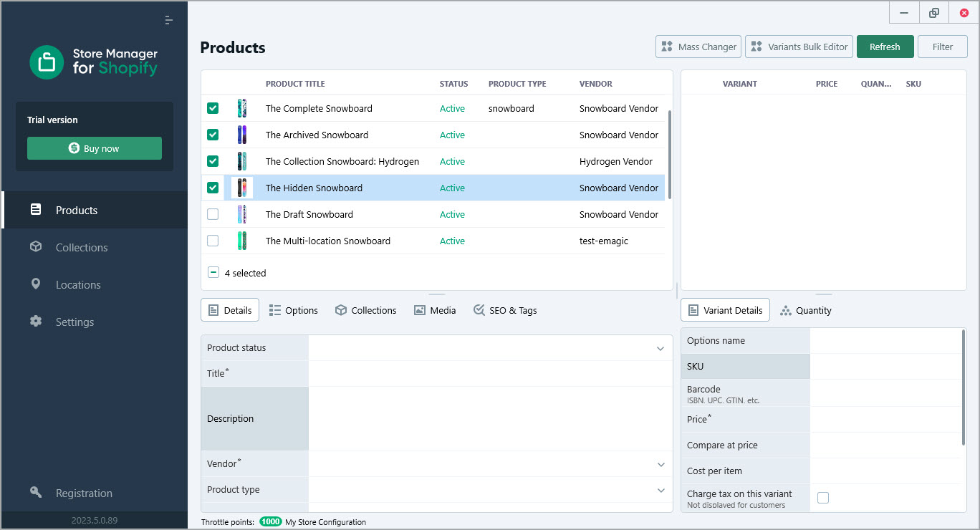The image size is (980, 530).
Task: Uncheck The Archived Snowboard checkbox
Action: click(213, 135)
